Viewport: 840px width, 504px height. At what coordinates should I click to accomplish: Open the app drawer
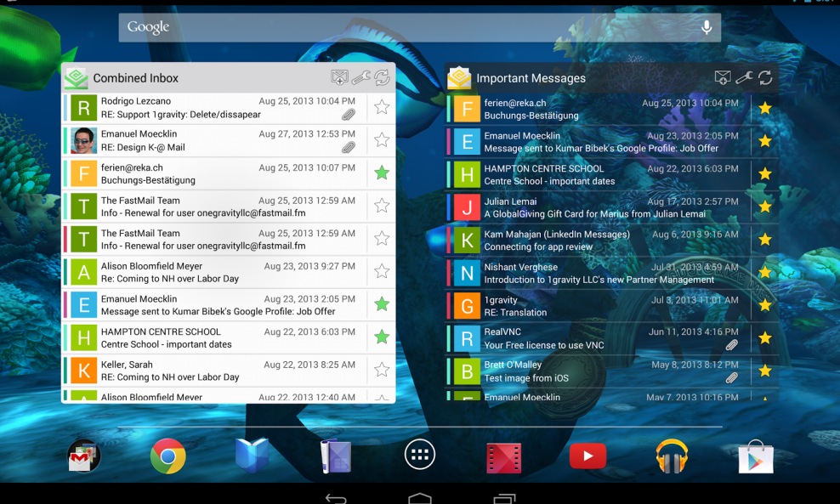coord(419,455)
